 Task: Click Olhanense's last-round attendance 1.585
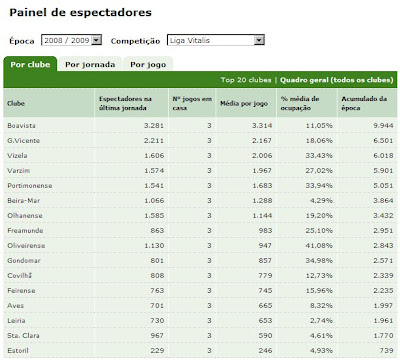coord(154,216)
